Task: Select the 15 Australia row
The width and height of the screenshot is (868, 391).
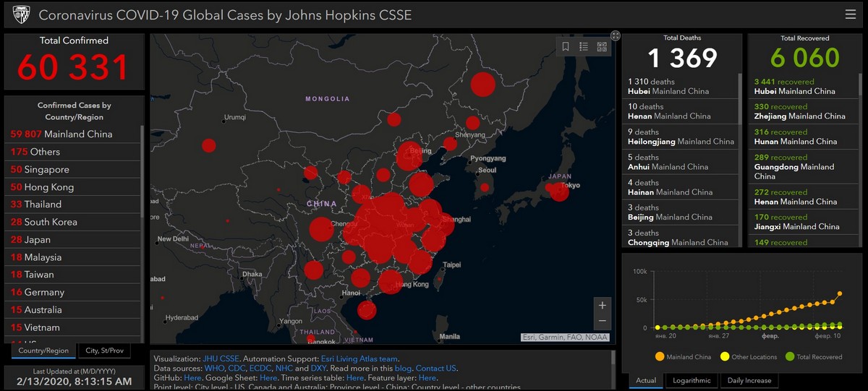Action: 72,309
